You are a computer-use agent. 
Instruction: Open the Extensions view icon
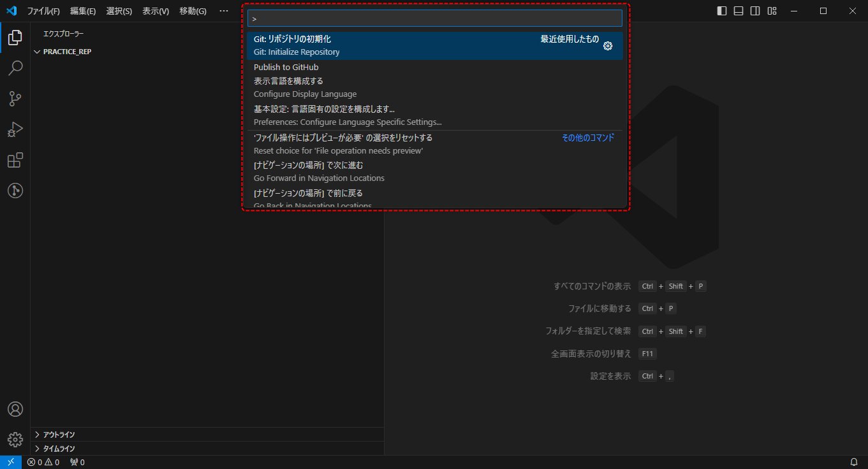pyautogui.click(x=15, y=160)
